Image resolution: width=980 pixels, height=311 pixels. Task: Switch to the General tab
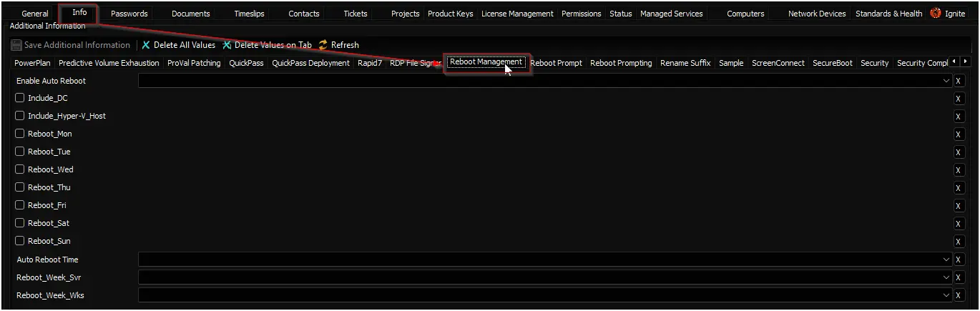coord(35,14)
